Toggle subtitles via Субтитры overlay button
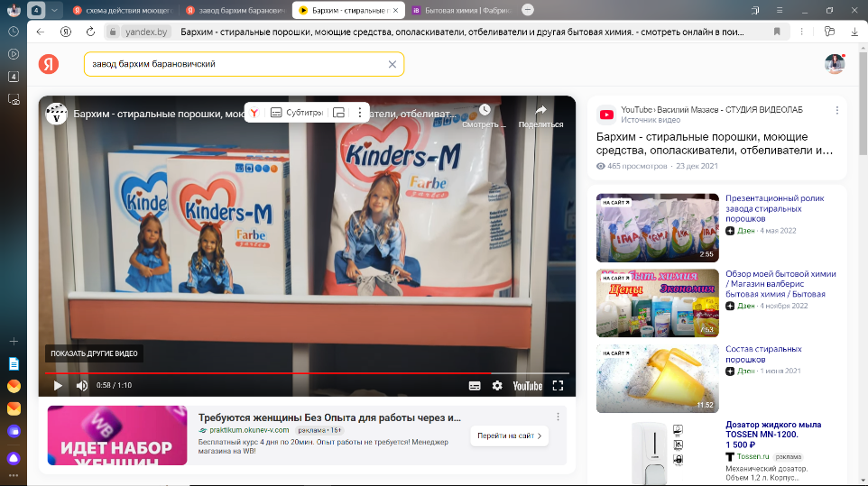The height and width of the screenshot is (486, 868). point(297,113)
